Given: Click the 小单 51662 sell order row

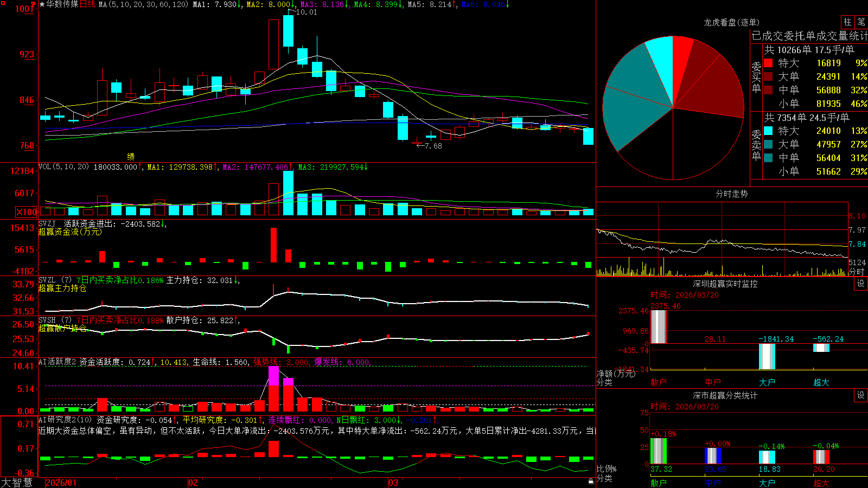Looking at the screenshot, I should (x=816, y=171).
